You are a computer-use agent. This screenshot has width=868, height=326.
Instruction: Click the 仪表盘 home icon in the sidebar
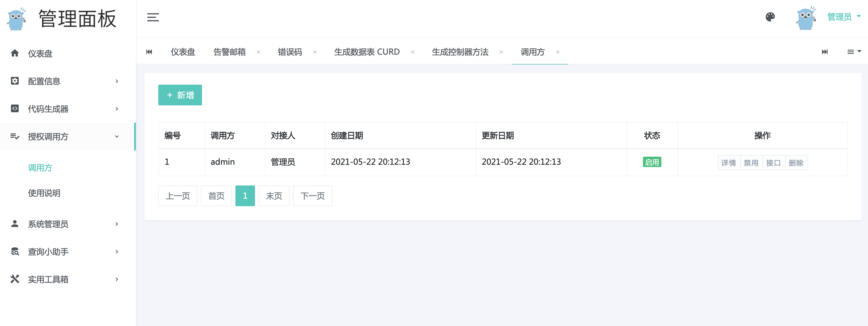point(15,53)
